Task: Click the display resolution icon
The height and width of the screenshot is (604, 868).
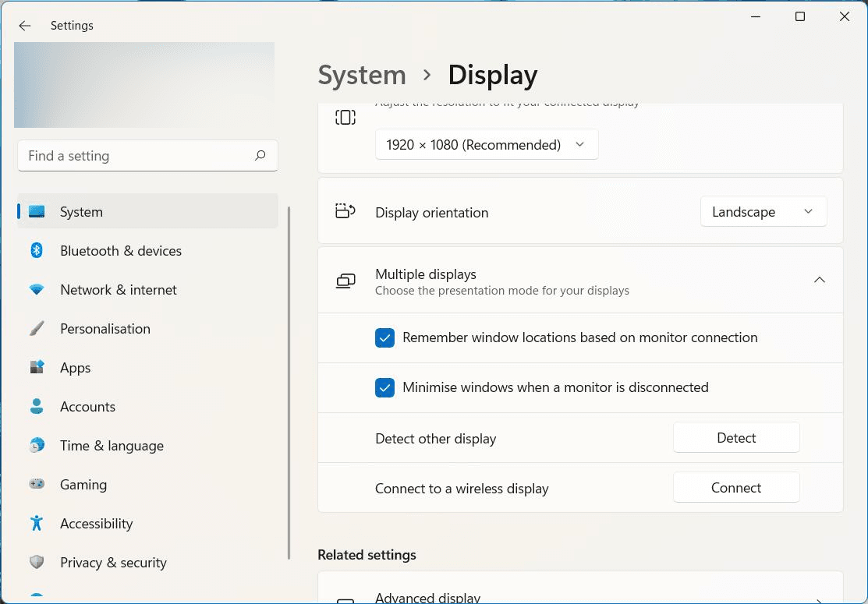Action: (345, 117)
